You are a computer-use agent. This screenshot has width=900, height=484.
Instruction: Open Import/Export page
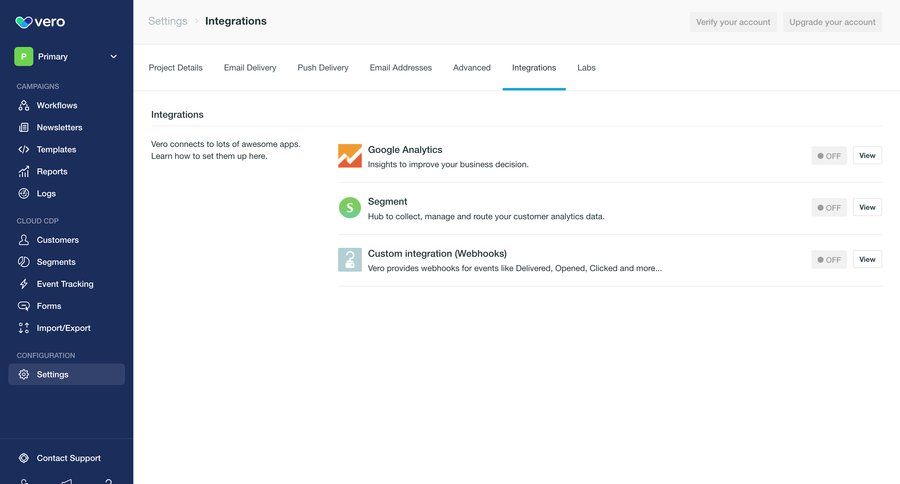64,328
